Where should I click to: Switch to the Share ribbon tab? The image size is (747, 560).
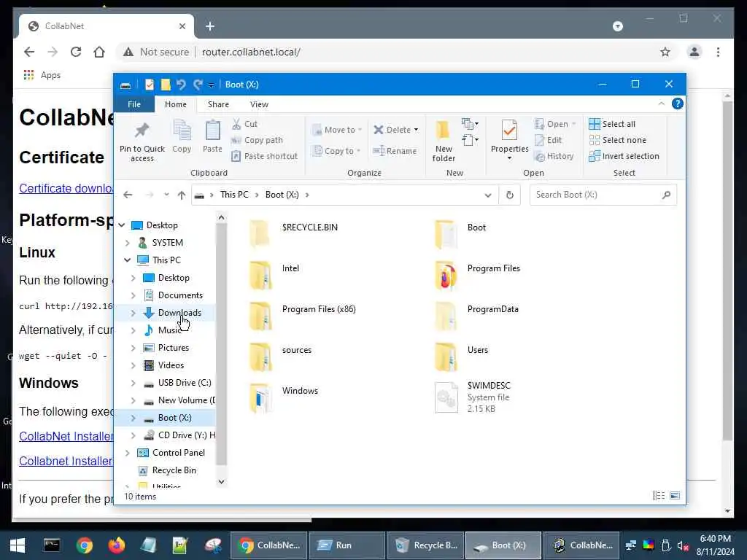tap(218, 104)
